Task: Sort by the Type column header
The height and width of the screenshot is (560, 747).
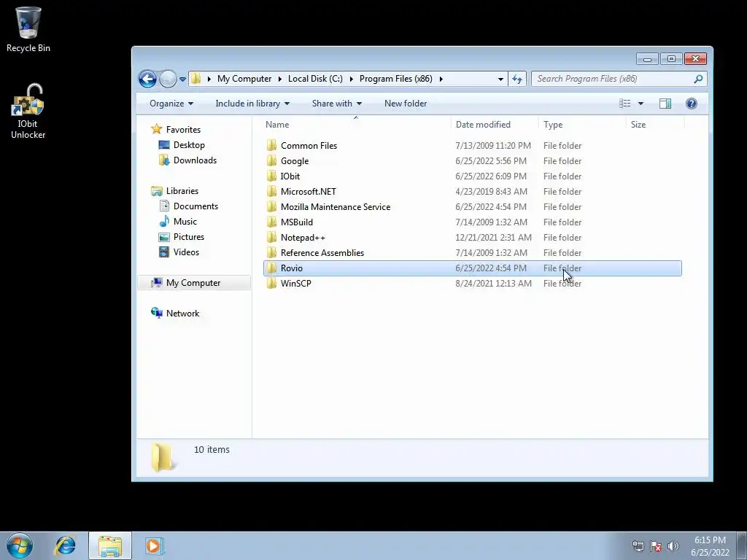Action: (x=582, y=125)
